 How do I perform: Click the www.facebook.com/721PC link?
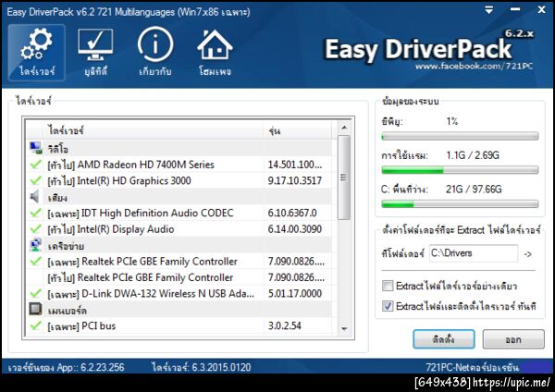point(474,67)
